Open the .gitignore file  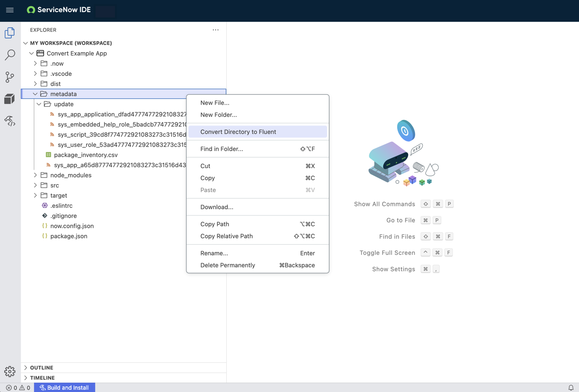coord(64,216)
